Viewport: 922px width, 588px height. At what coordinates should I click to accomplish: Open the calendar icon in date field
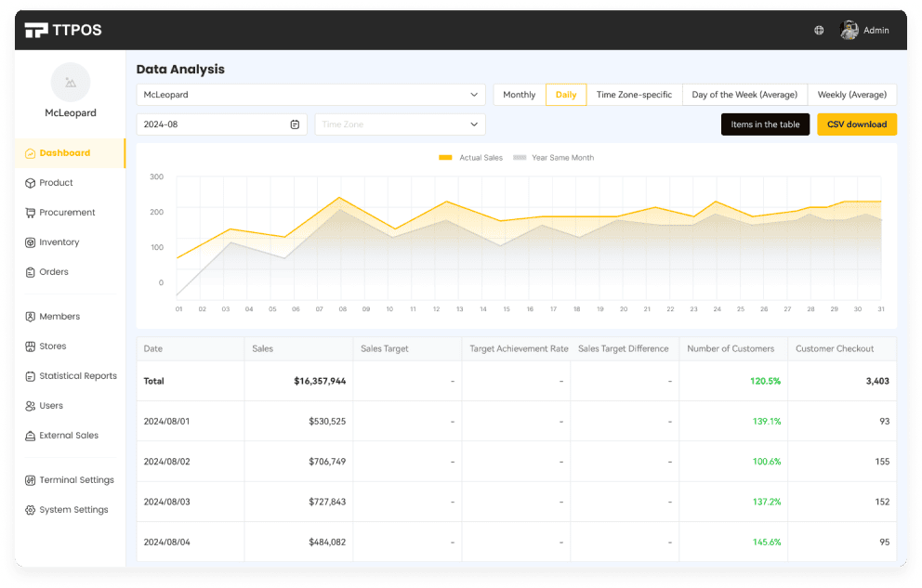[x=295, y=124]
